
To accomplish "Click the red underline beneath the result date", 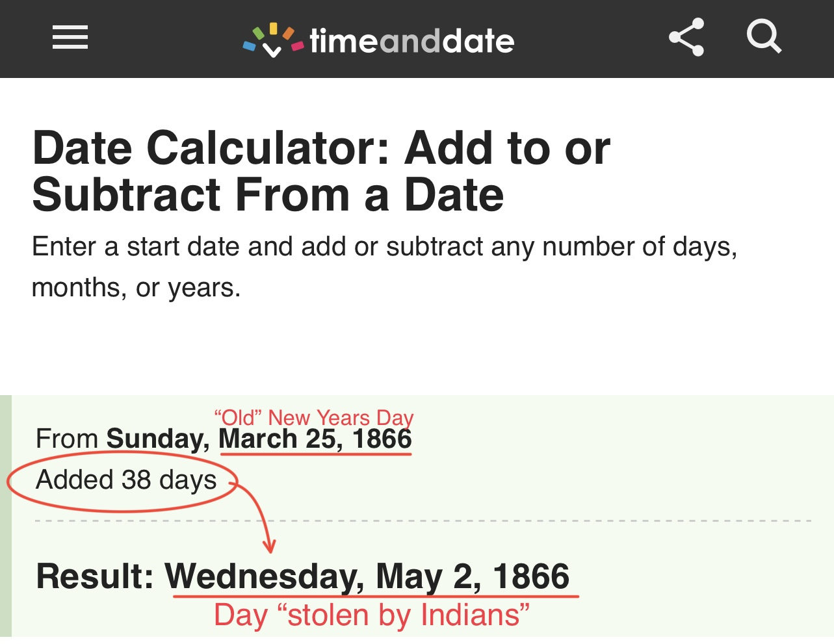I will pos(375,595).
